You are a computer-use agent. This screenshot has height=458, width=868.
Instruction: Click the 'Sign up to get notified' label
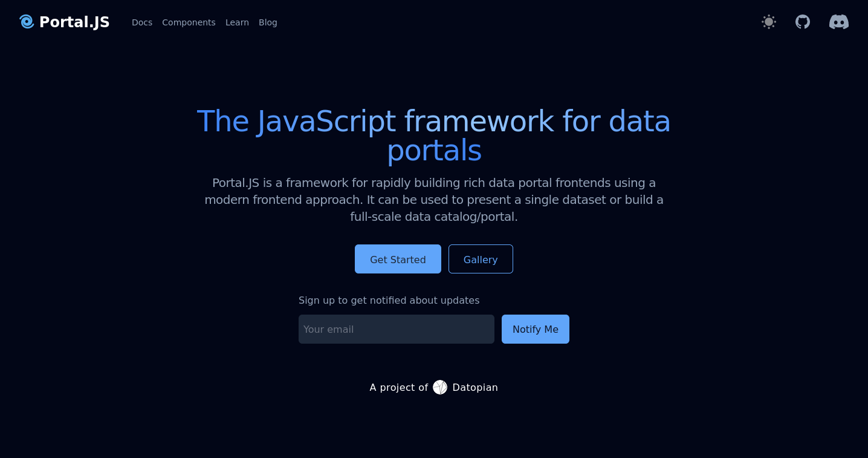click(x=389, y=300)
